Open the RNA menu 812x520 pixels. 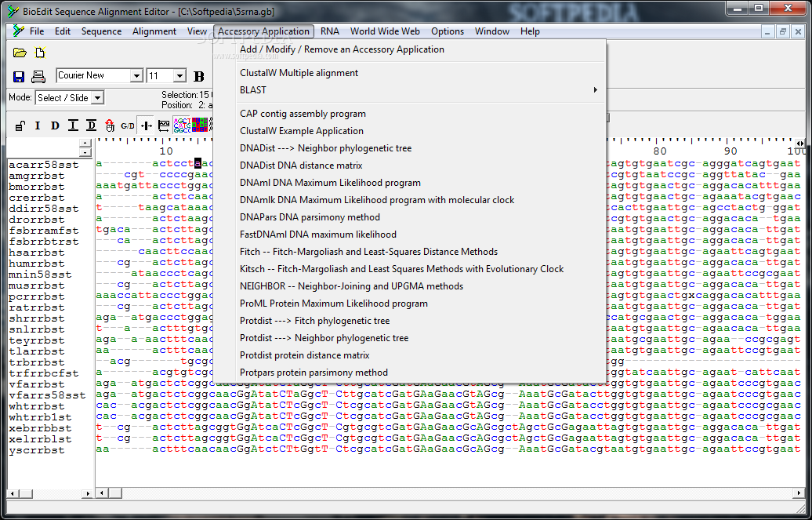tap(330, 31)
